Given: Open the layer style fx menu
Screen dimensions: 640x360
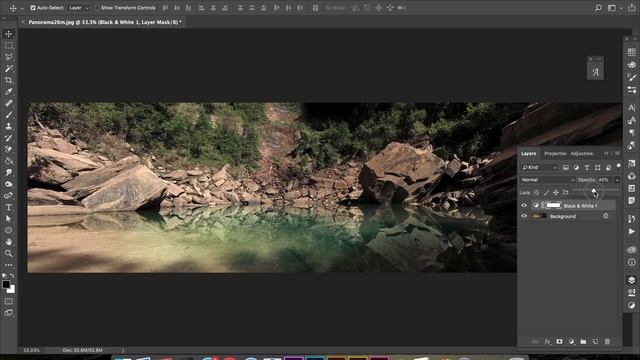Looking at the screenshot, I should point(547,342).
